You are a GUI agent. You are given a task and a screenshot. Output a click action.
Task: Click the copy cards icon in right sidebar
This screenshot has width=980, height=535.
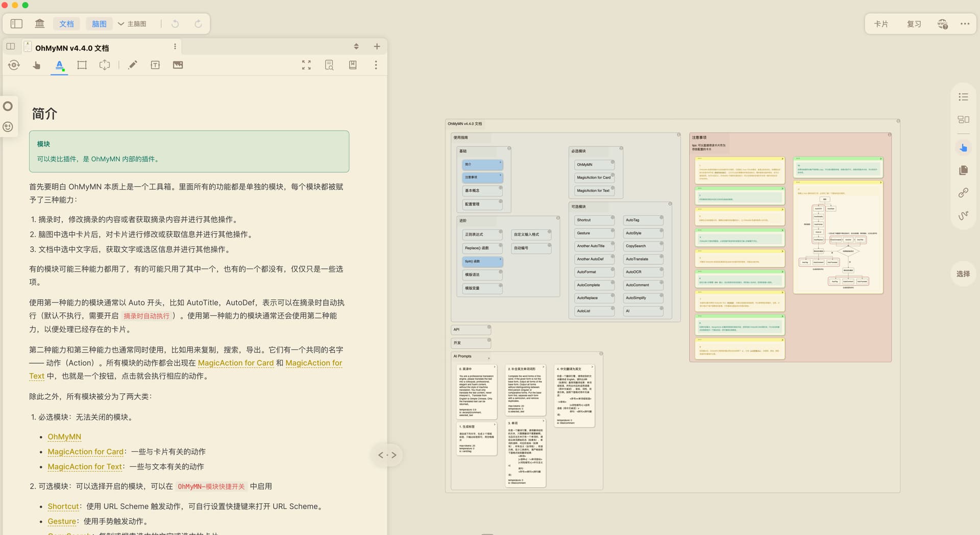963,170
